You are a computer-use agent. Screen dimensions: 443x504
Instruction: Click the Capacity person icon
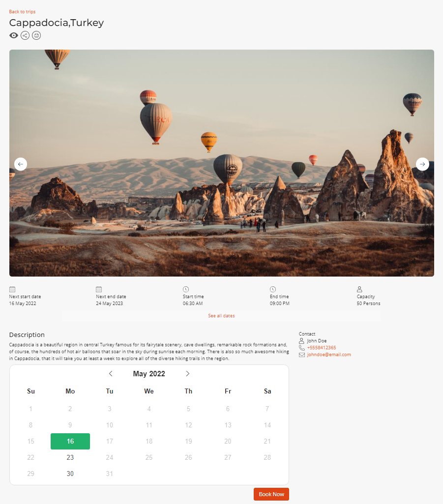pos(359,289)
